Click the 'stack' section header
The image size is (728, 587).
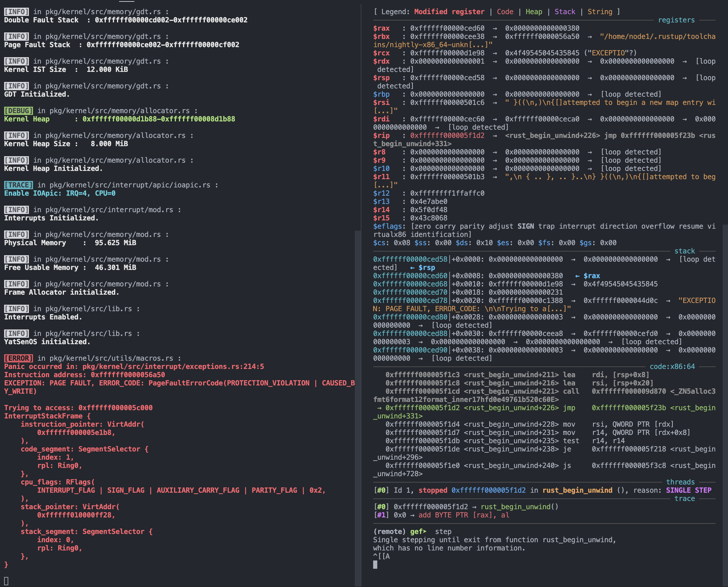click(x=684, y=251)
